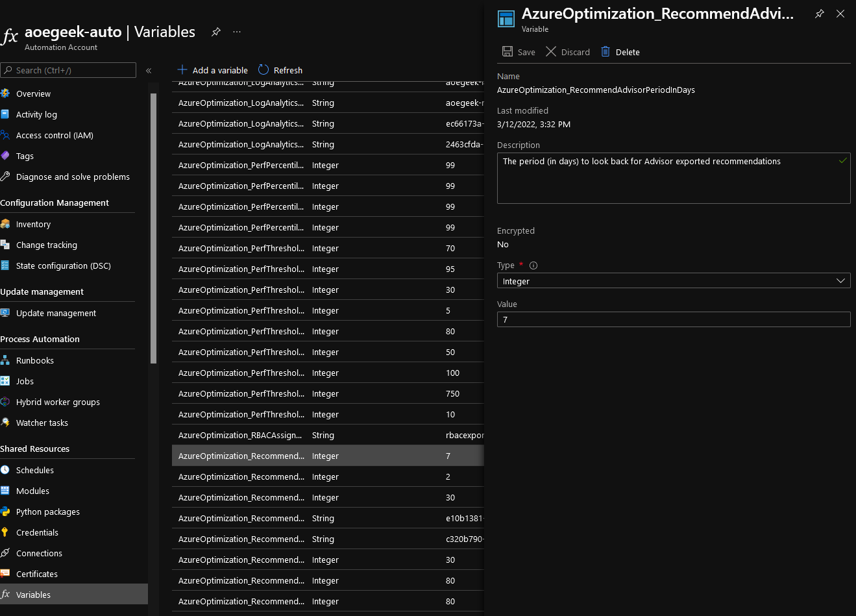Click the Jobs icon
The image size is (856, 616).
pos(5,381)
